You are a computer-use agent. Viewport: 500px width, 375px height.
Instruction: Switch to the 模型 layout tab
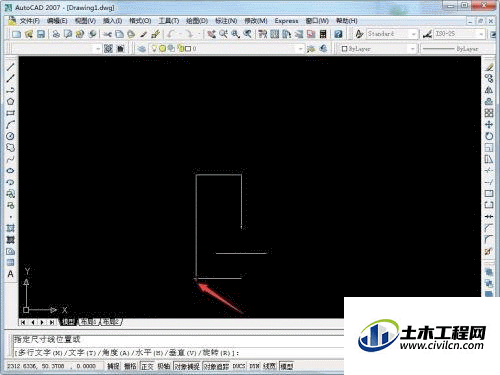pyautogui.click(x=69, y=322)
